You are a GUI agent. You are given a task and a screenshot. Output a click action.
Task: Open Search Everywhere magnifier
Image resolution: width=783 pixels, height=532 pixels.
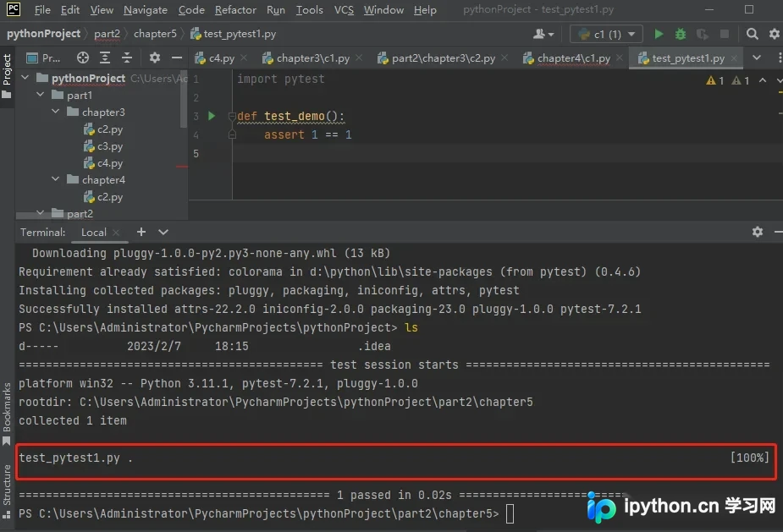click(752, 34)
